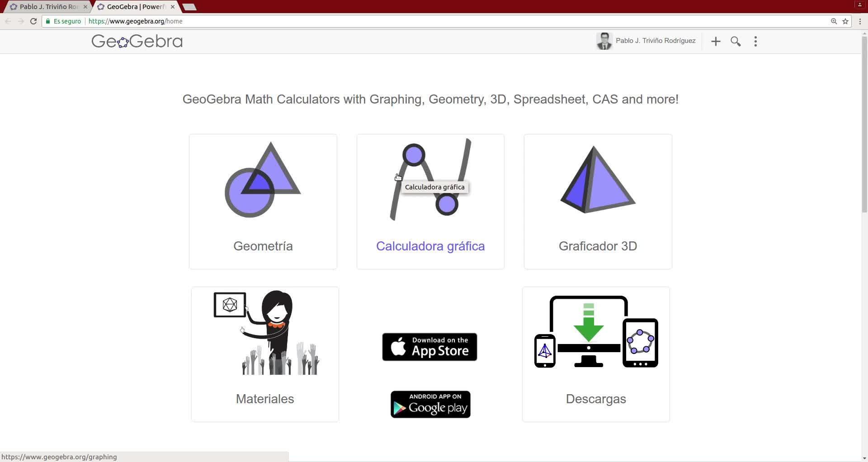Open the three-dot menu in GeoGebra header
868x462 pixels.
coord(755,42)
